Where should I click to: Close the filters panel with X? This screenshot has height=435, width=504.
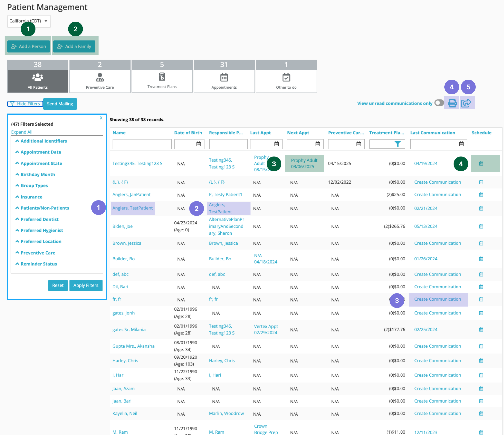(101, 118)
